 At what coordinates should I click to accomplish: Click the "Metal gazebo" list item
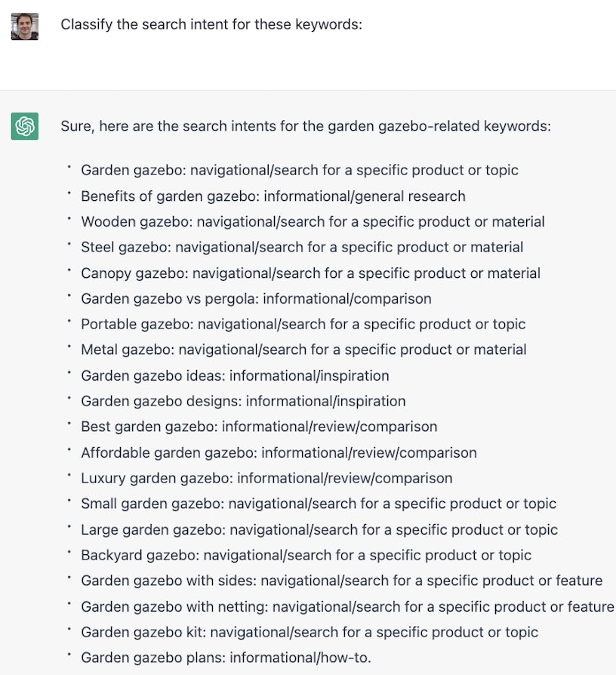click(x=303, y=350)
